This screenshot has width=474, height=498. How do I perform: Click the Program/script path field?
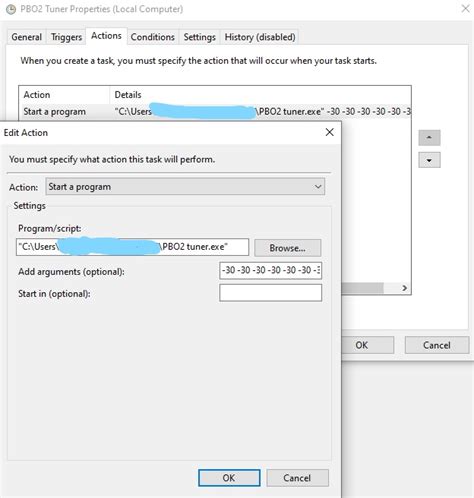pos(132,247)
